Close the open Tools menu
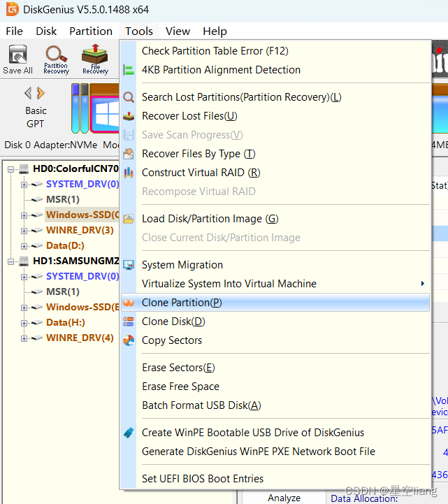Viewport: 448px width, 504px height. pyautogui.click(x=139, y=31)
